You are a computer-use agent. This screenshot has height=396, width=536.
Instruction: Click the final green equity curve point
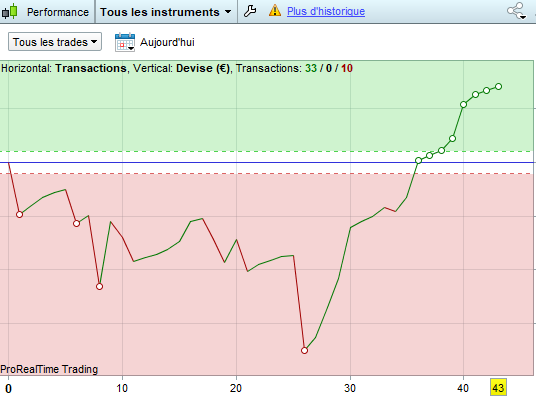click(498, 87)
